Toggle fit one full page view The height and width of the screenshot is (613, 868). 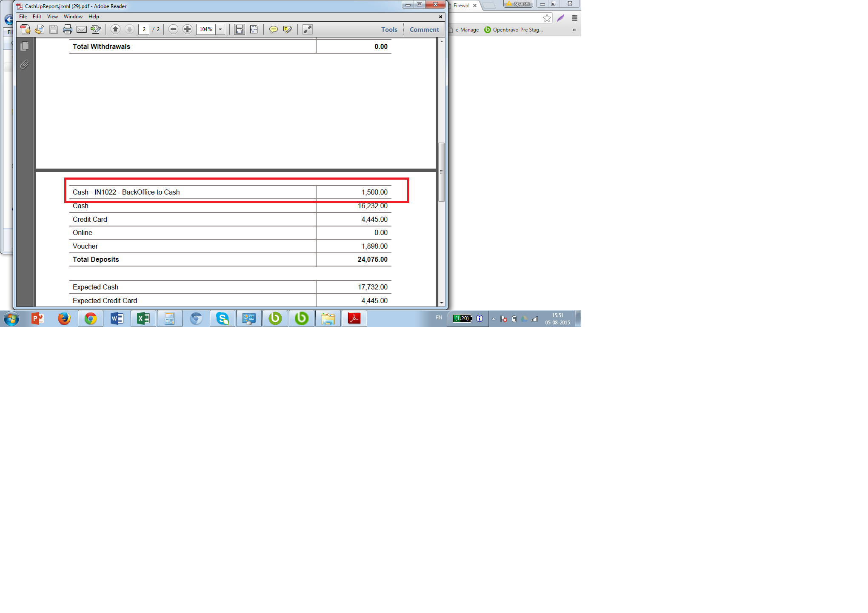(x=254, y=29)
